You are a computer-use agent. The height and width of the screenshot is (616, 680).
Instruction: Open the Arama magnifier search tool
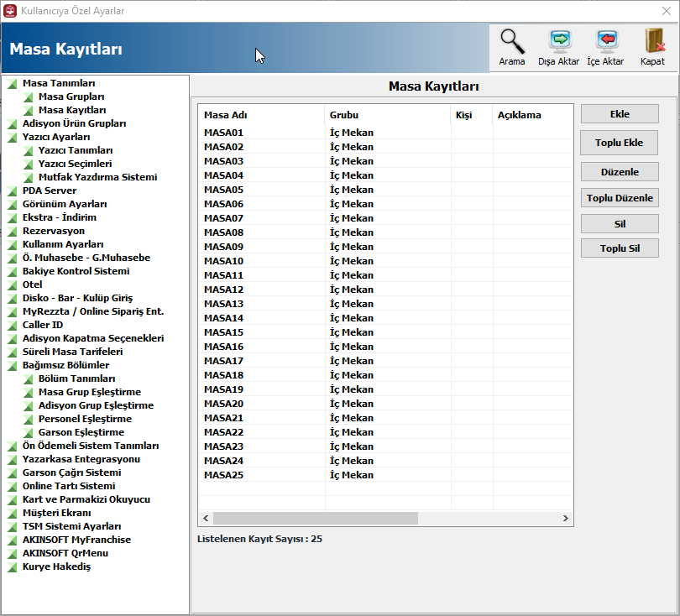pyautogui.click(x=512, y=42)
